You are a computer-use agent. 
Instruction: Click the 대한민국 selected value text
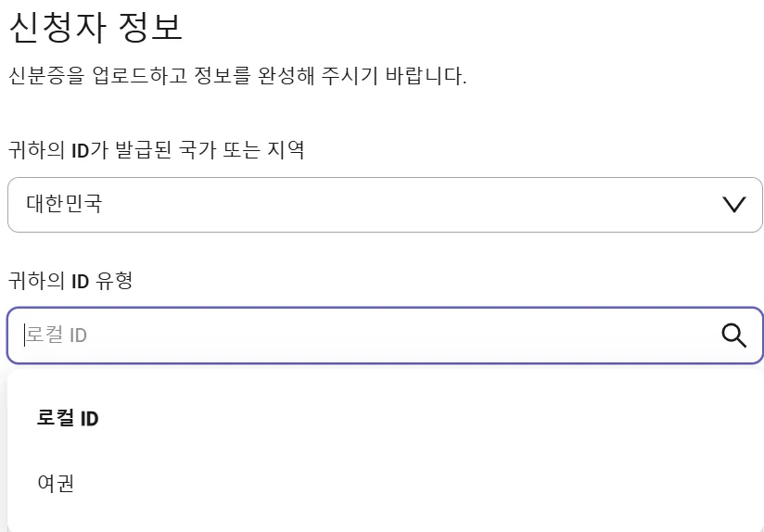click(64, 204)
